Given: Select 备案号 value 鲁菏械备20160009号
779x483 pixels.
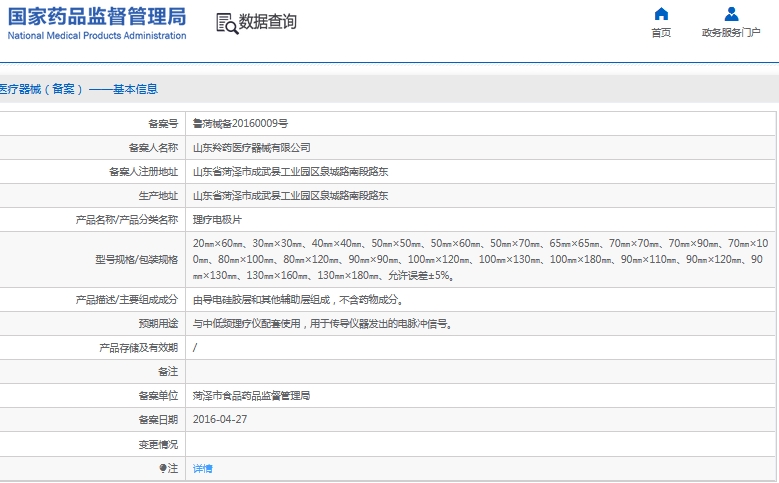Looking at the screenshot, I should pos(240,124).
